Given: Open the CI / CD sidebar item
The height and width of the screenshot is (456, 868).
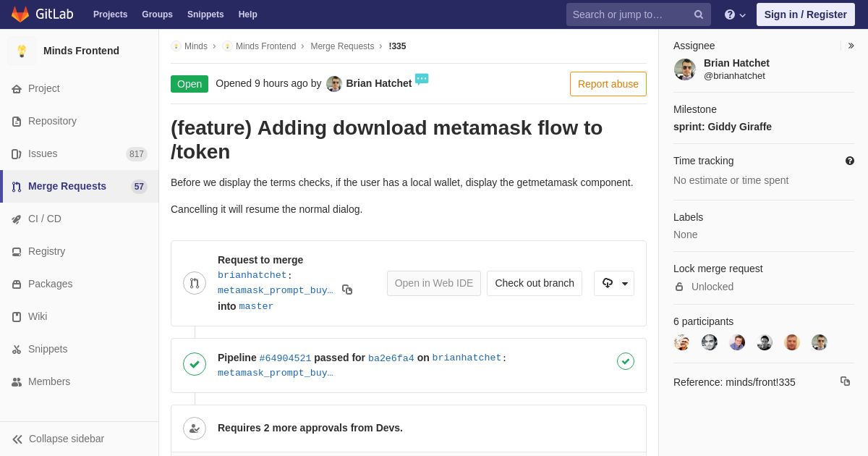Looking at the screenshot, I should [44, 219].
